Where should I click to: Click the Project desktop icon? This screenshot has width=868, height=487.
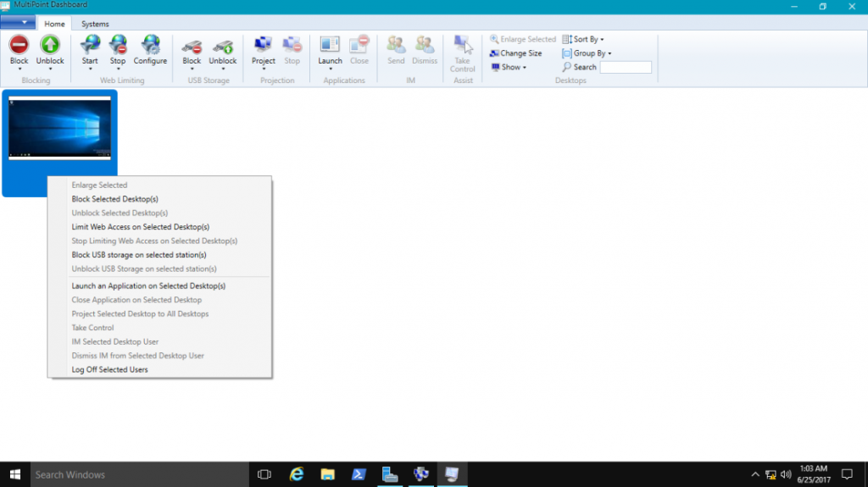(x=264, y=46)
